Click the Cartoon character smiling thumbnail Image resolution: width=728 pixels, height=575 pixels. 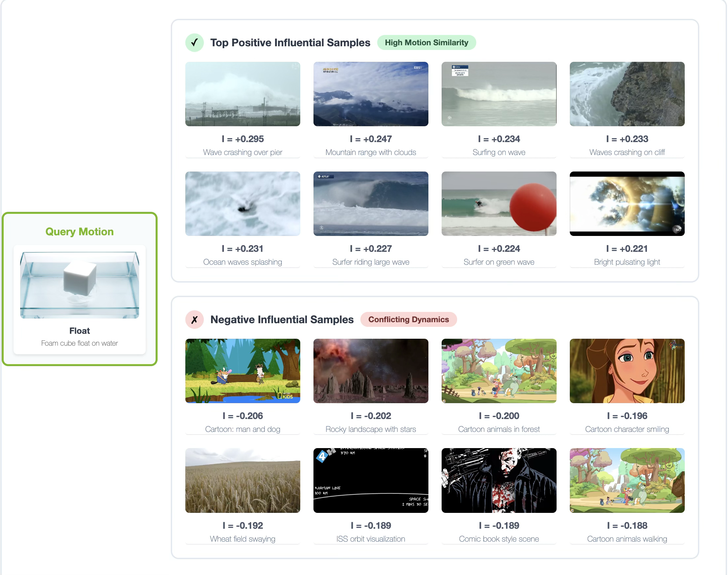pyautogui.click(x=627, y=371)
